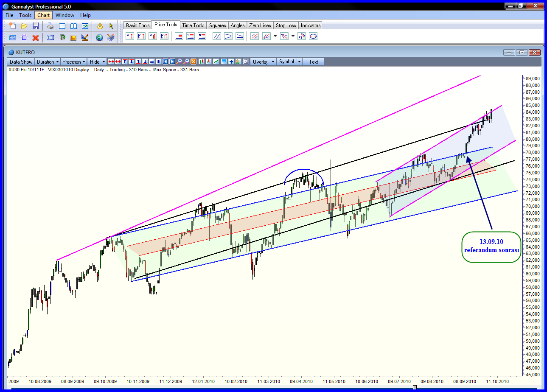Click the referandum sonrası annotation box
The width and height of the screenshot is (547, 392).
pyautogui.click(x=491, y=246)
